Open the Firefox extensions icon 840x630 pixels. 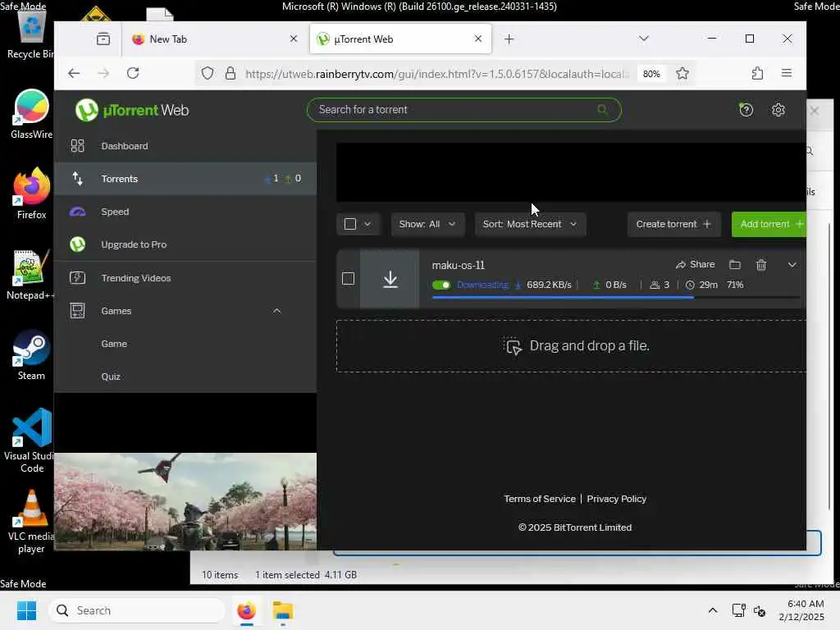[757, 73]
